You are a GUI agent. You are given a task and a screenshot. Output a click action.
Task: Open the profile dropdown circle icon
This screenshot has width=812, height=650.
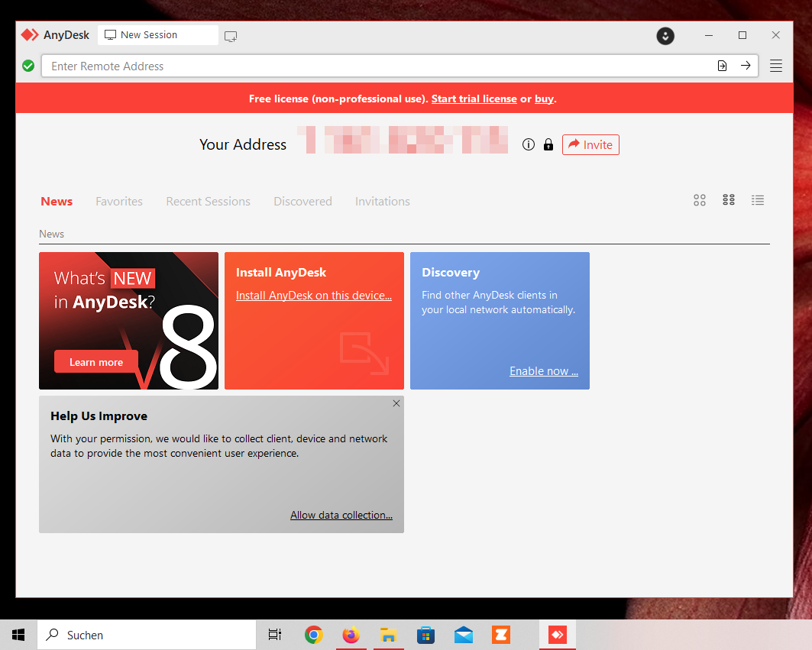pyautogui.click(x=665, y=36)
